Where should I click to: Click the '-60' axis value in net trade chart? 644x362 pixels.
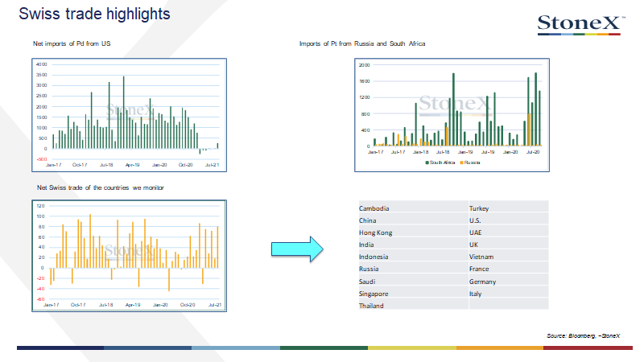(x=40, y=299)
